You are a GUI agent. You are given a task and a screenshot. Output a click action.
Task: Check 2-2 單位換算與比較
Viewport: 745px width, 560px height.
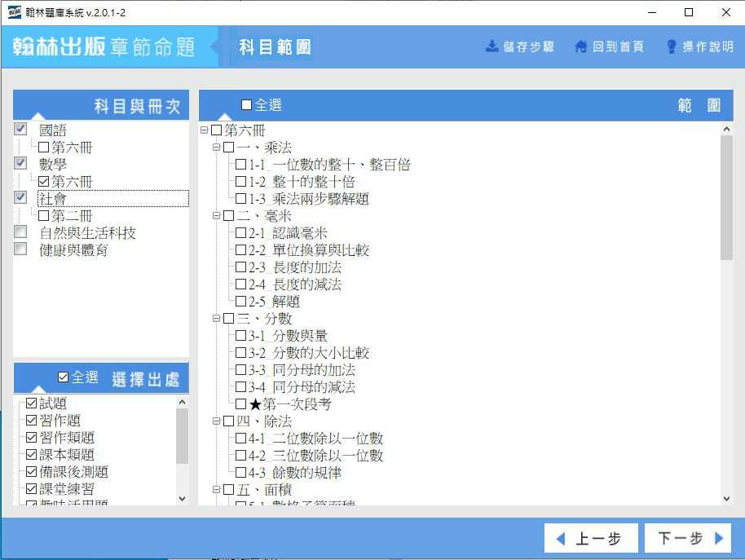[x=241, y=249]
